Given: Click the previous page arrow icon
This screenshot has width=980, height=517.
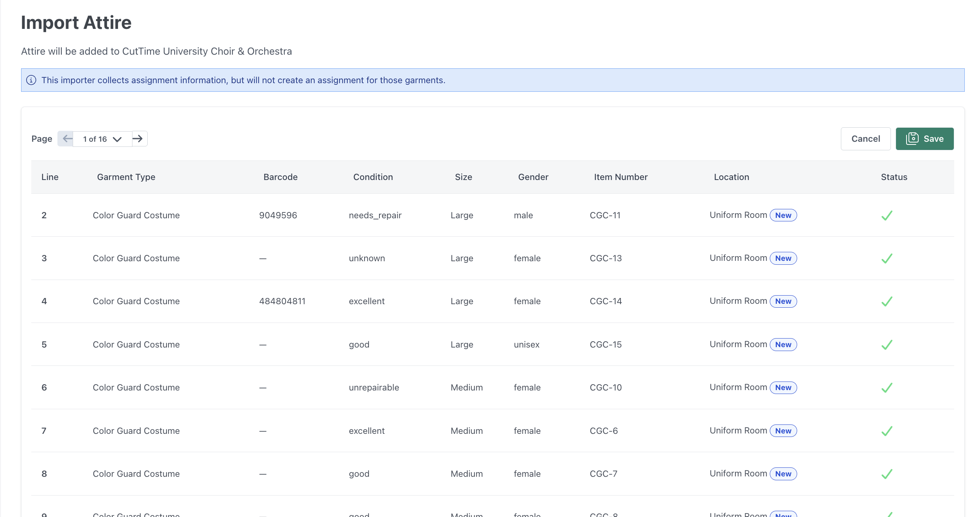Looking at the screenshot, I should click(67, 139).
